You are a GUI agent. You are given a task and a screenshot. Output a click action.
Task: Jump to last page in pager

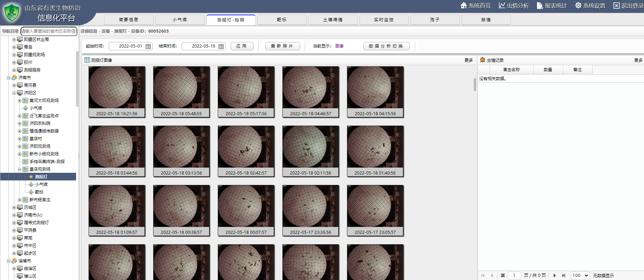pyautogui.click(x=563, y=275)
